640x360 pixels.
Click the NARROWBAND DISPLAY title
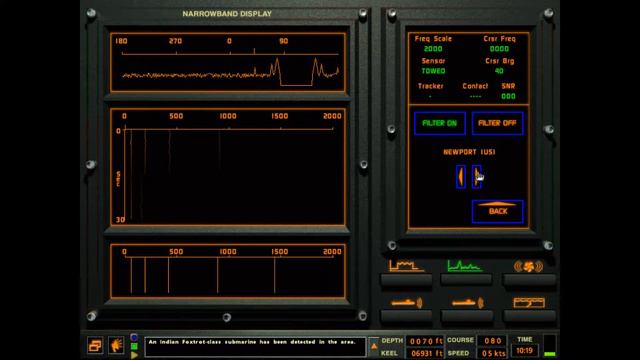coord(227,14)
